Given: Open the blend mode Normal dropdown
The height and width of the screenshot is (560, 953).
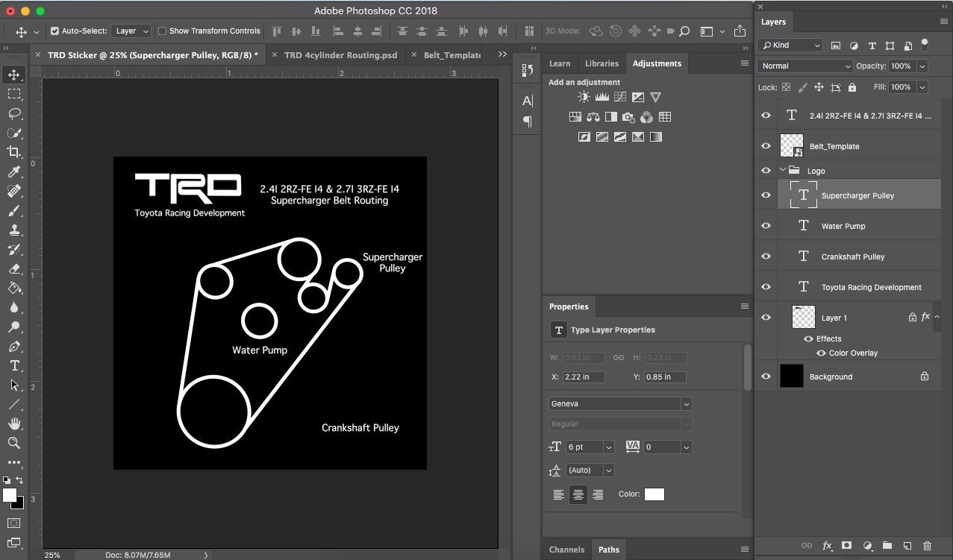Looking at the screenshot, I should [804, 66].
